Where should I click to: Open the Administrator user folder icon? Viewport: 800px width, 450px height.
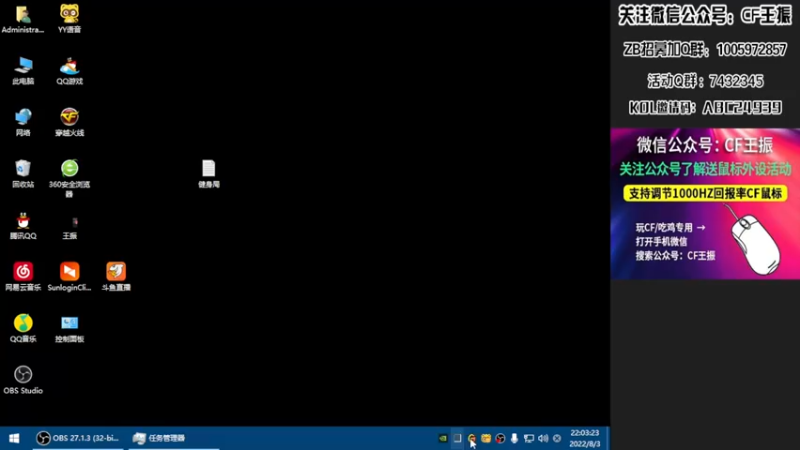click(x=23, y=19)
